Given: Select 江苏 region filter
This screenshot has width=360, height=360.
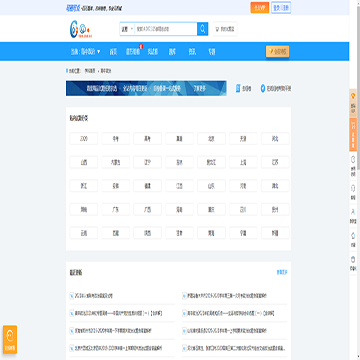Looking at the screenshot, I should click(275, 162).
